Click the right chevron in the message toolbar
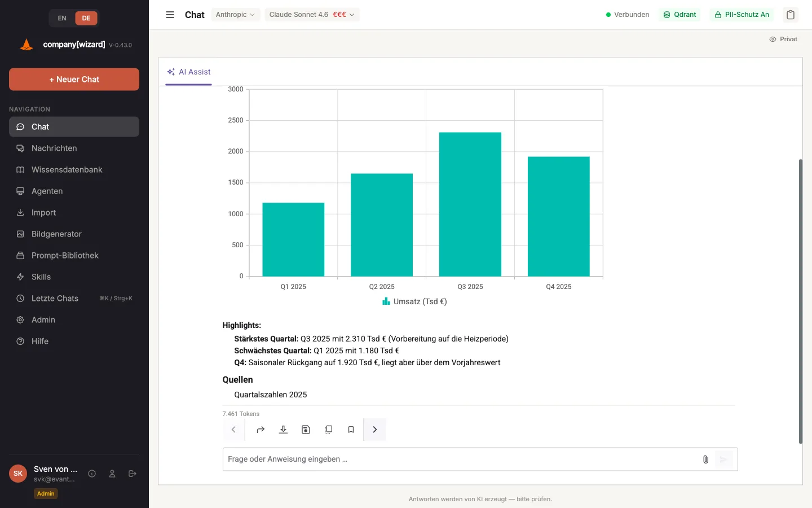812x508 pixels. (374, 430)
